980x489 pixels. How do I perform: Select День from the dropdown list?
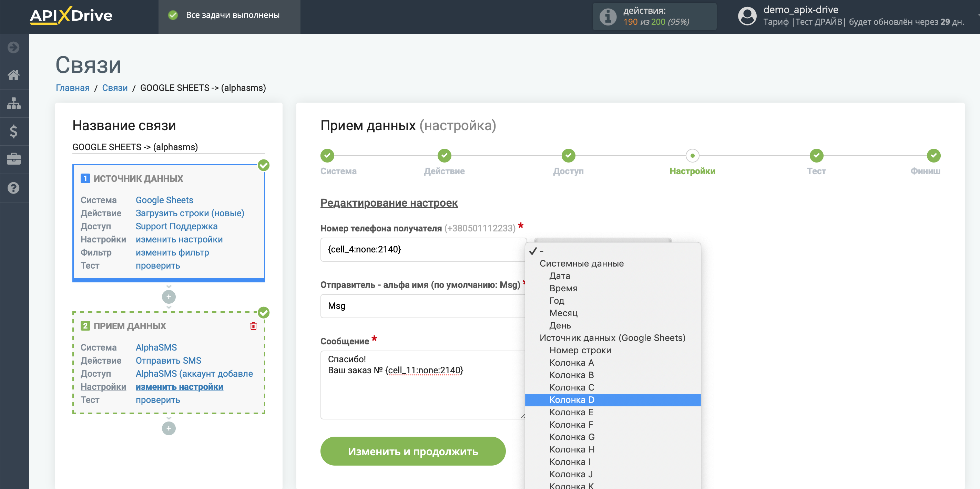pyautogui.click(x=613, y=325)
